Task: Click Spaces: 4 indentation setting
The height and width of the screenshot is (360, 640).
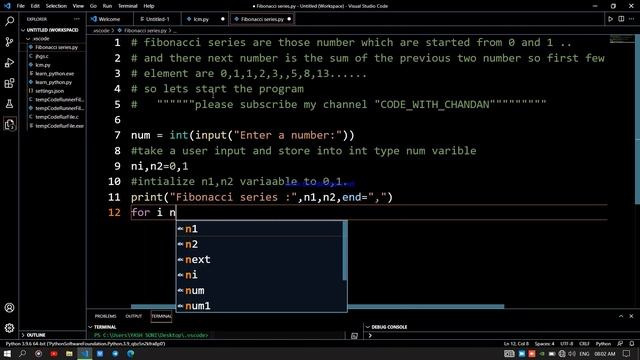Action: (x=544, y=344)
